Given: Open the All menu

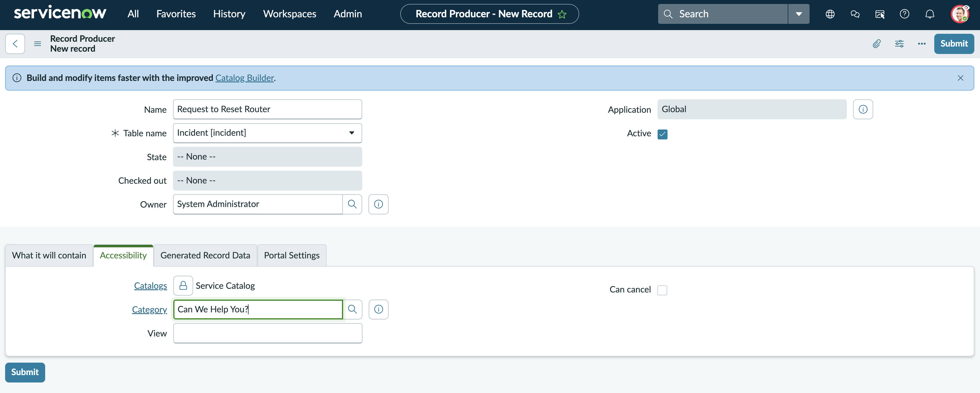Looking at the screenshot, I should coord(133,14).
